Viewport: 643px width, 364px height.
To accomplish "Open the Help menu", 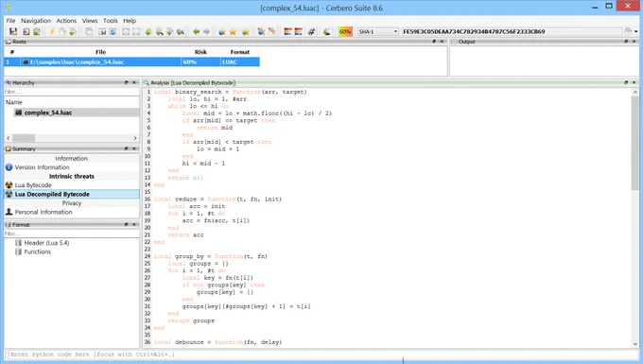I will [x=130, y=21].
